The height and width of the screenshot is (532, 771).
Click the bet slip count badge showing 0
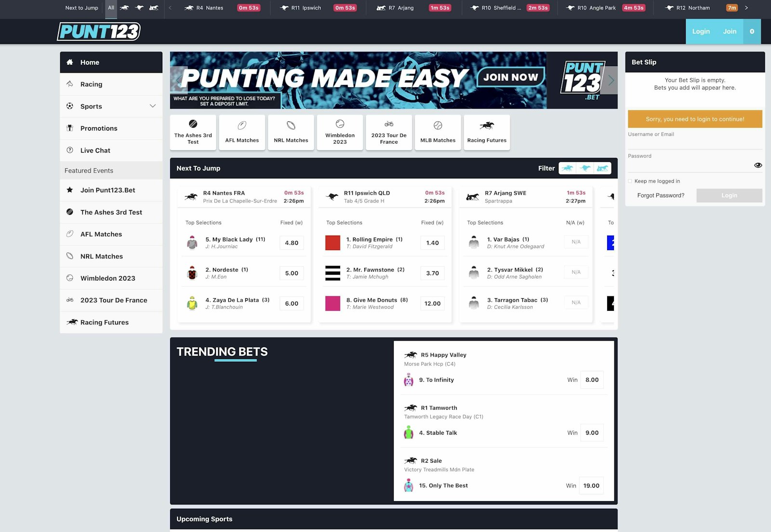752,31
